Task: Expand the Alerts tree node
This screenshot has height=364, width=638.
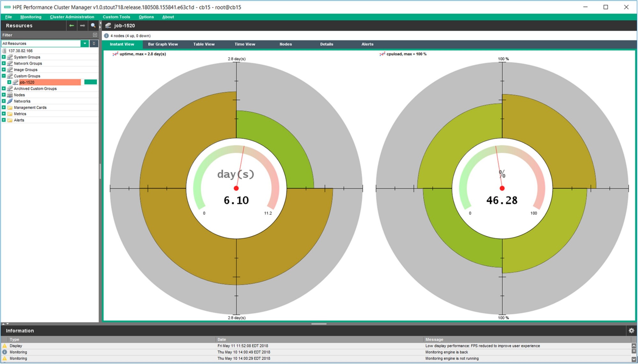Action: point(4,120)
